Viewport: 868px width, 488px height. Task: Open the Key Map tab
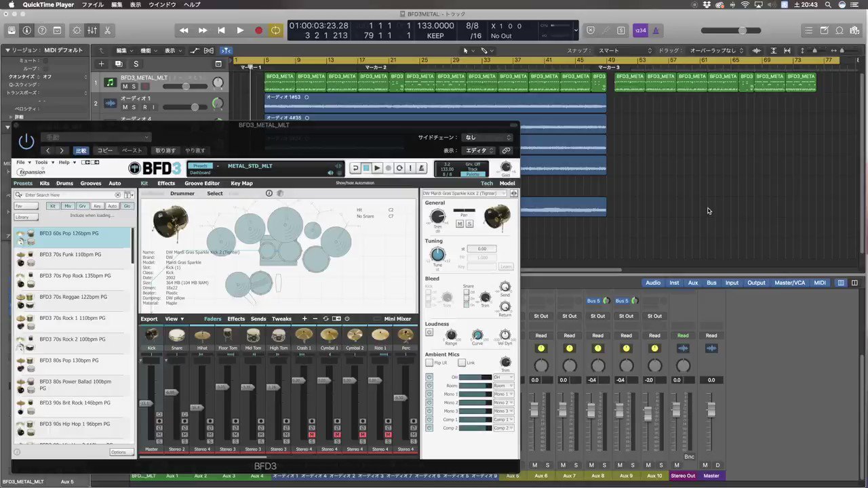point(241,183)
